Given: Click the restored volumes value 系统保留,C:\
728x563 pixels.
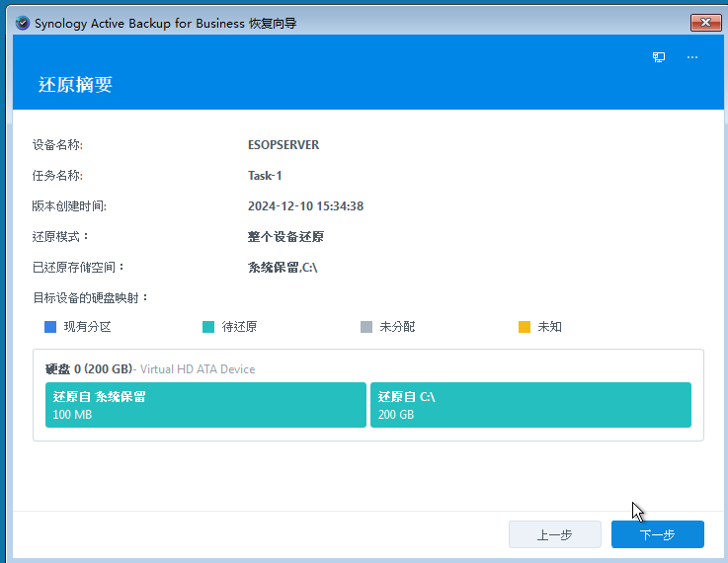Looking at the screenshot, I should (x=283, y=268).
